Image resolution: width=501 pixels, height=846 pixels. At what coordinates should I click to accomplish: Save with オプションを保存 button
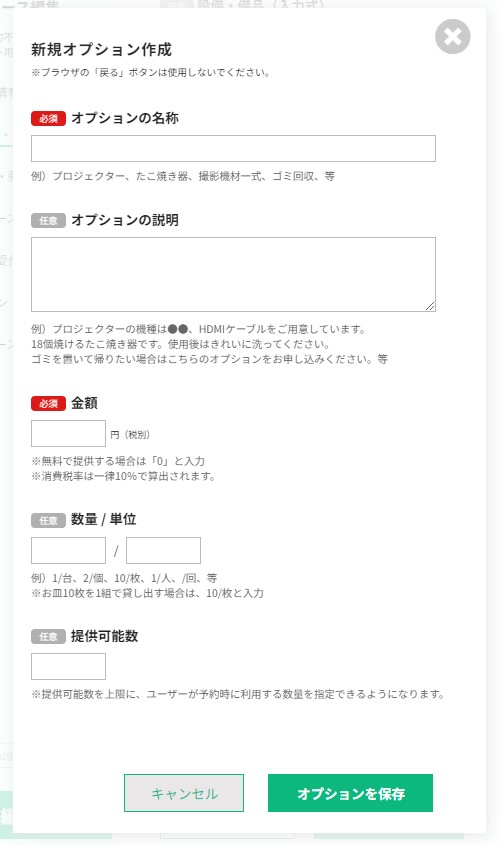[x=351, y=793]
